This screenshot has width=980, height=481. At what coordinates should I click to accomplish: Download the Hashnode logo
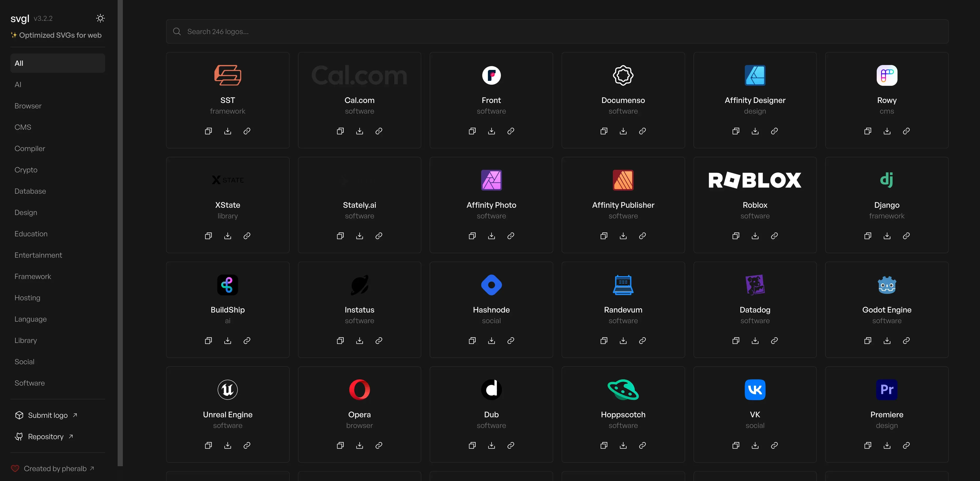[x=492, y=341]
